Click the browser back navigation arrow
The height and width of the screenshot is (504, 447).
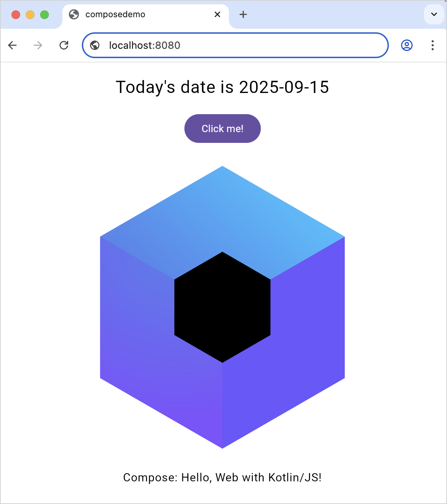12,45
